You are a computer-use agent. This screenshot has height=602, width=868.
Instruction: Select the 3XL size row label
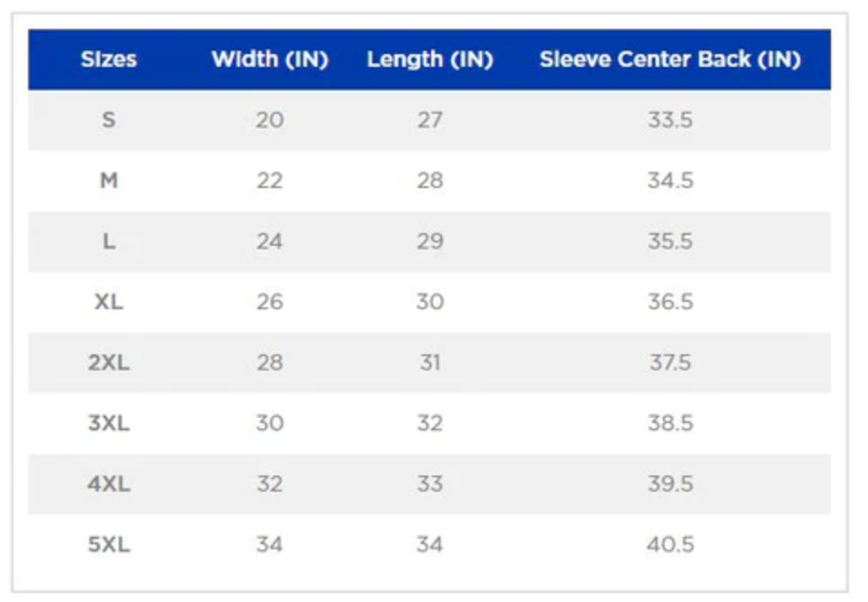108,423
